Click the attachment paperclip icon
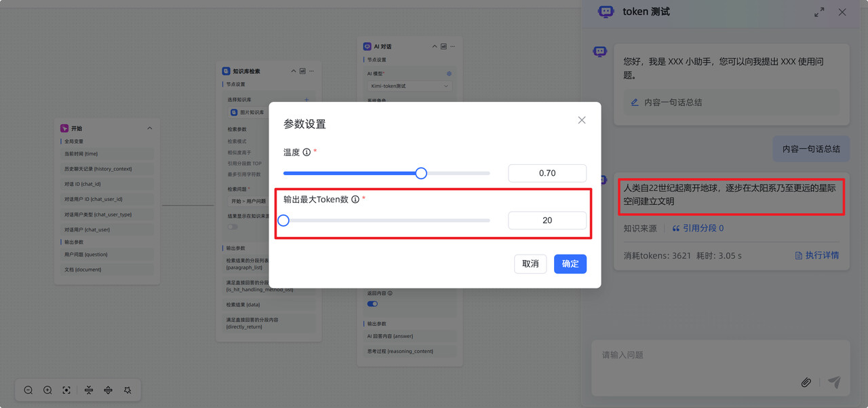The image size is (868, 408). [x=806, y=382]
